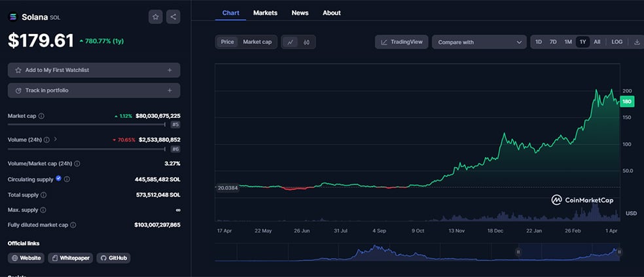Show Fully diluted market cap info icon
This screenshot has height=277, width=644.
point(73,225)
